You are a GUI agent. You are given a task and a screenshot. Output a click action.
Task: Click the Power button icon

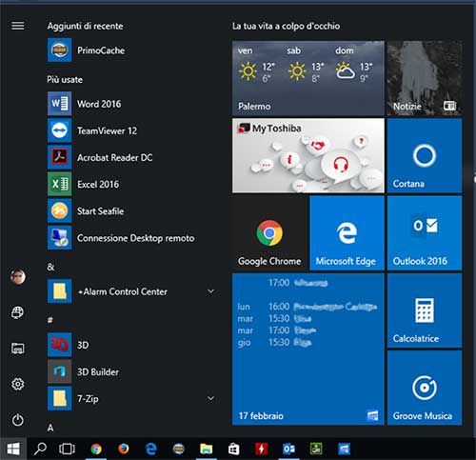(x=18, y=420)
